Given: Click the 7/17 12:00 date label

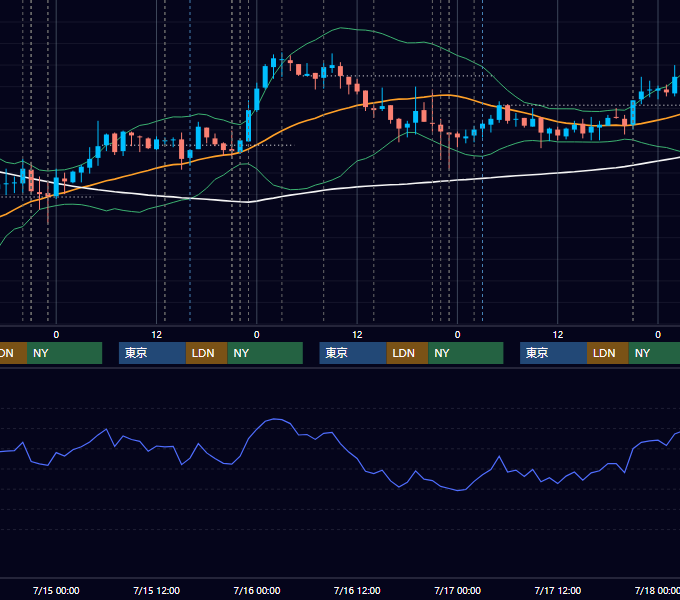Looking at the screenshot, I should (x=558, y=590).
